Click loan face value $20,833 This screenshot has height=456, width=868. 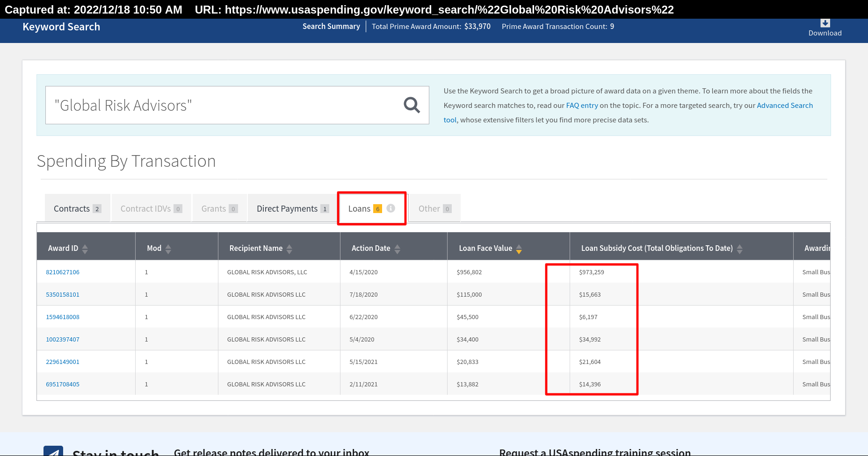click(x=468, y=362)
